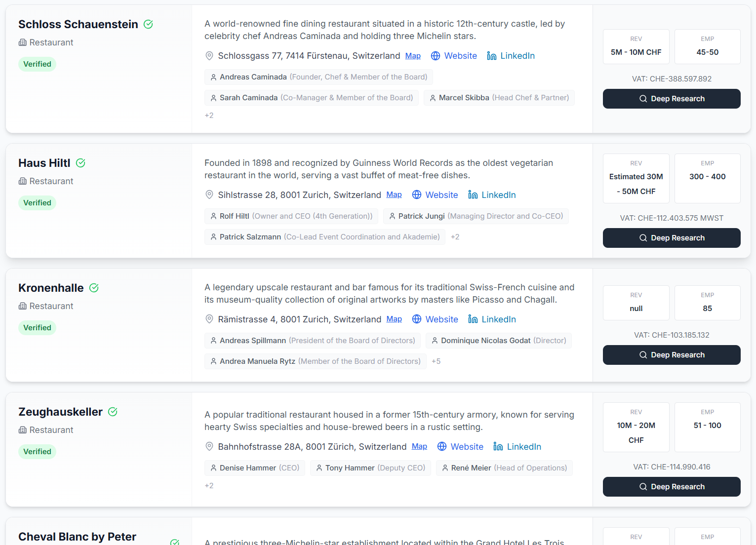Screen dimensions: 756x545
Task: Click the map pin icon beside Zeughauskeller's address
Action: pyautogui.click(x=209, y=446)
